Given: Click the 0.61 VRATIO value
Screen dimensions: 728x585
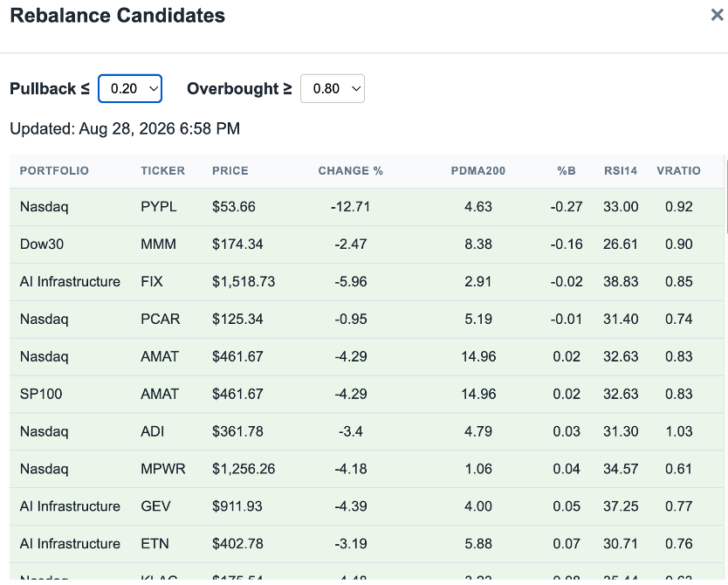Looking at the screenshot, I should tap(679, 469).
